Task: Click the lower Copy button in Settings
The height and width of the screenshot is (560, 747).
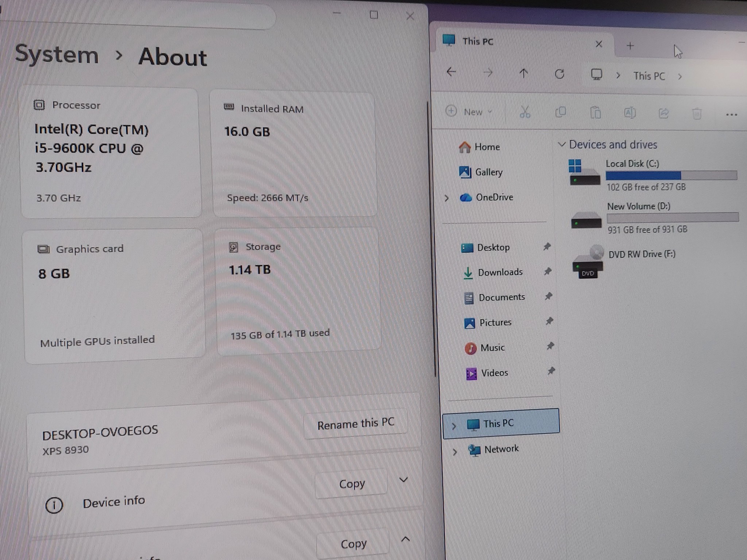Action: pos(353,544)
